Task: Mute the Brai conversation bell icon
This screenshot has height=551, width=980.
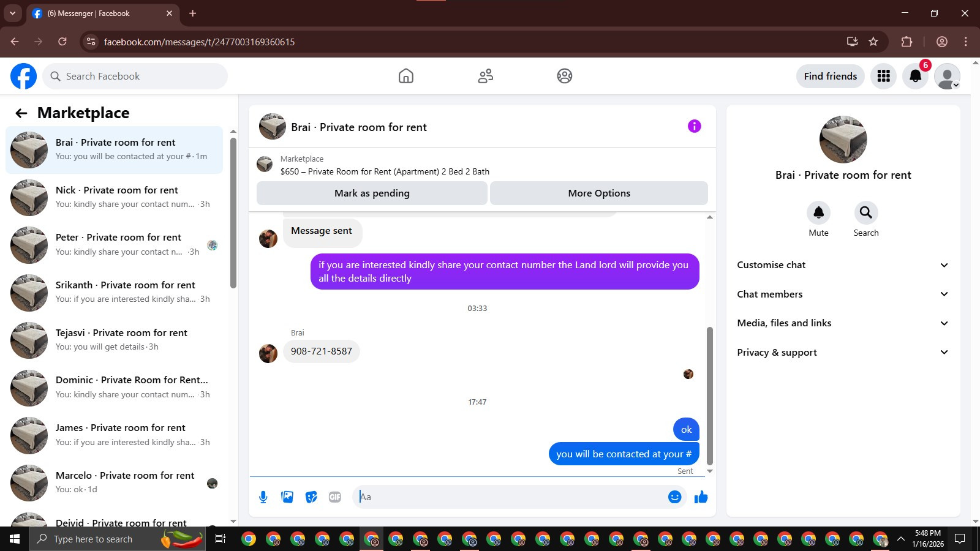Action: click(x=818, y=212)
